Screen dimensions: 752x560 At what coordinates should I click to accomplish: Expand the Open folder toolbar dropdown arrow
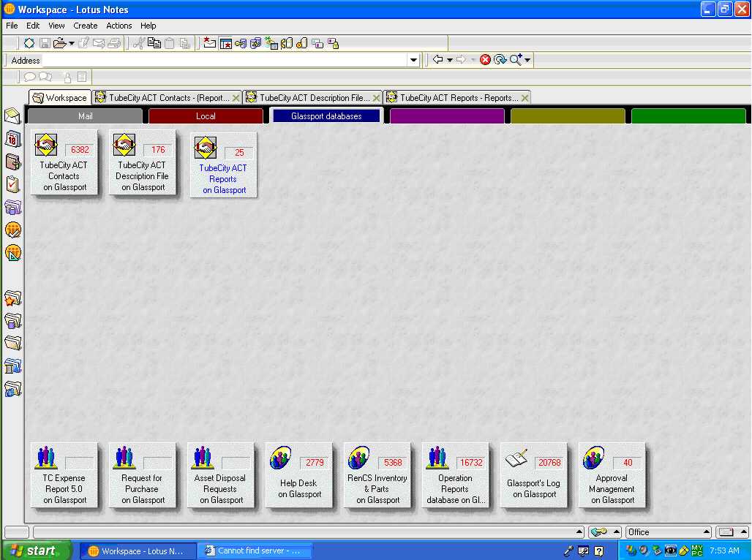pos(72,44)
